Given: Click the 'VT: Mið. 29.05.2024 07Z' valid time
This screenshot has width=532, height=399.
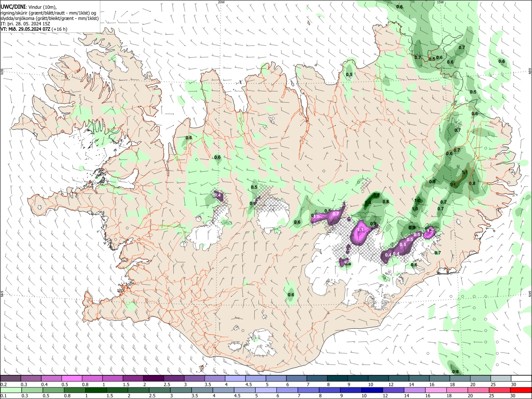Looking at the screenshot, I should click(x=25, y=29).
